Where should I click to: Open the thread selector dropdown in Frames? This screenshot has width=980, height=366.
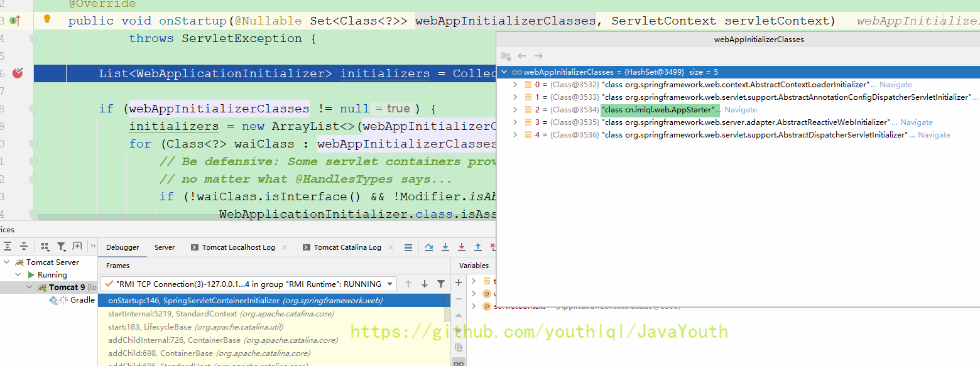pyautogui.click(x=389, y=284)
